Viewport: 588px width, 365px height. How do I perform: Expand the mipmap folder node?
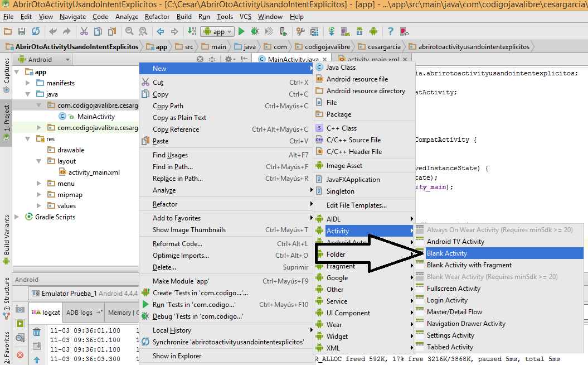pyautogui.click(x=38, y=195)
